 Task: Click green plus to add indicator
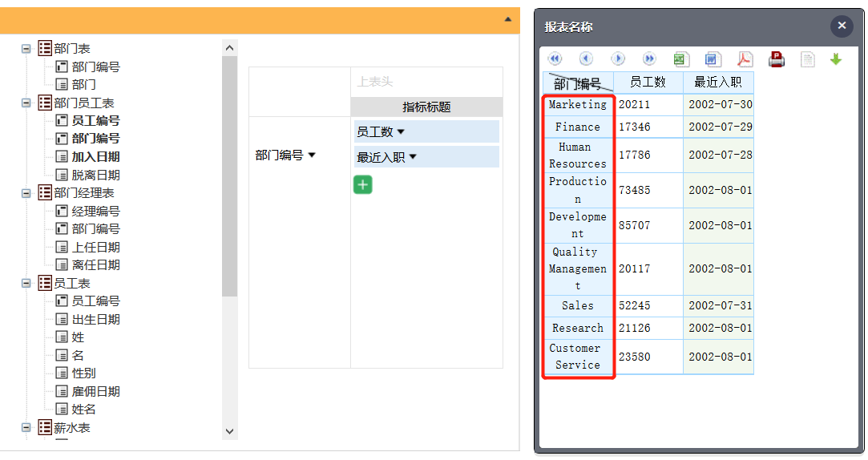(363, 185)
